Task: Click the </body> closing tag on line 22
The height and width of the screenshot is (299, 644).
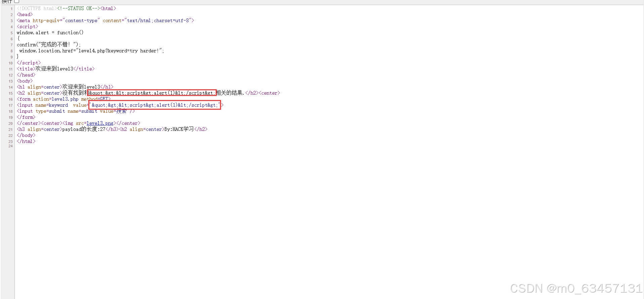Action: [x=26, y=135]
